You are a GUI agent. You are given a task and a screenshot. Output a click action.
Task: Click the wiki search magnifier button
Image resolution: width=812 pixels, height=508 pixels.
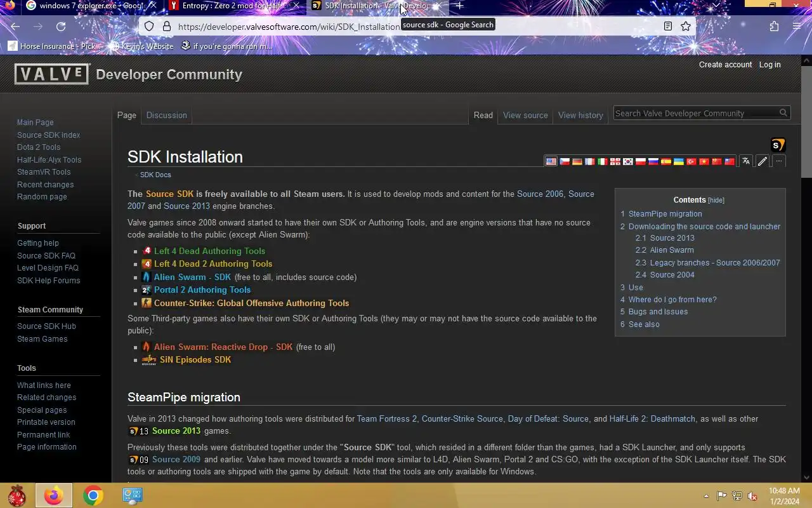(783, 113)
